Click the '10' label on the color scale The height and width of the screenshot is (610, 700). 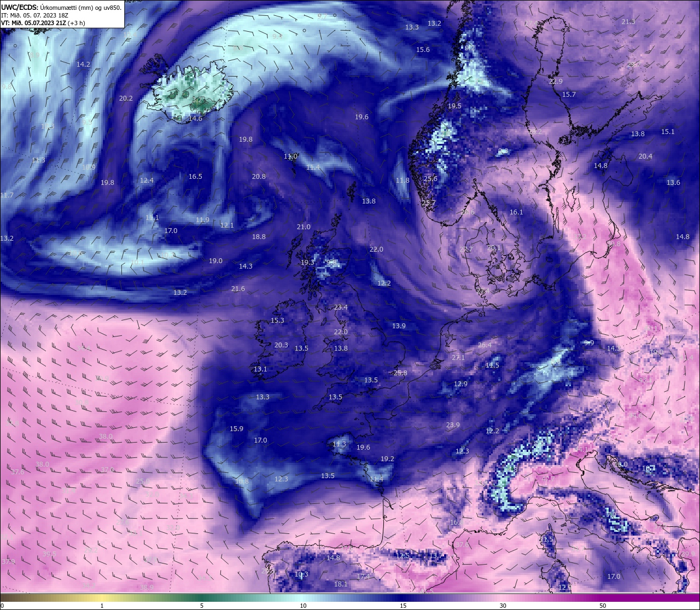click(x=303, y=606)
